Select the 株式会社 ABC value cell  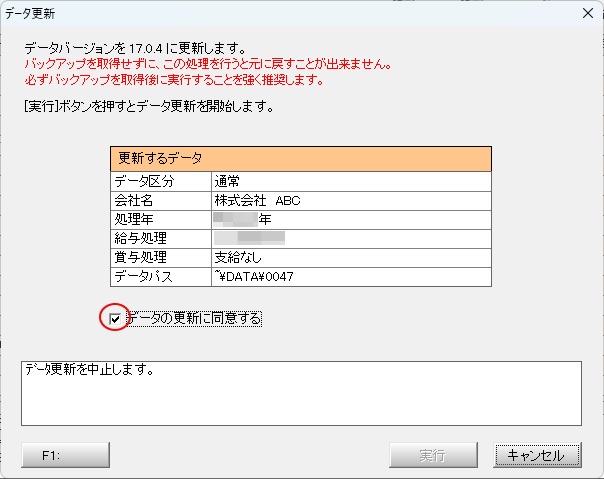point(350,200)
